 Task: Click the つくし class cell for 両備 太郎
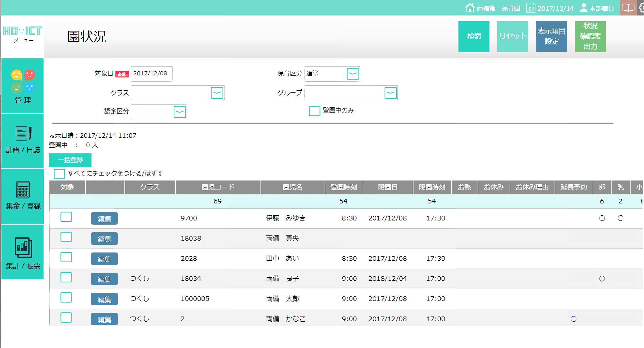tap(140, 299)
